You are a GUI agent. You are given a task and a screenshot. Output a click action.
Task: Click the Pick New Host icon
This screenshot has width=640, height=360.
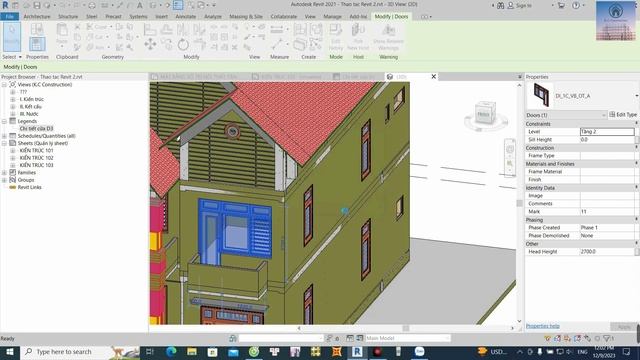(x=358, y=36)
